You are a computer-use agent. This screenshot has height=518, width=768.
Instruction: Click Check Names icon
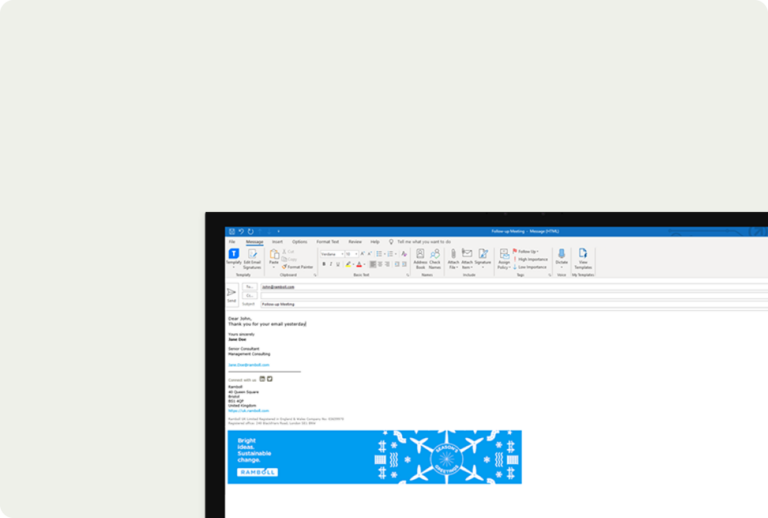435,256
